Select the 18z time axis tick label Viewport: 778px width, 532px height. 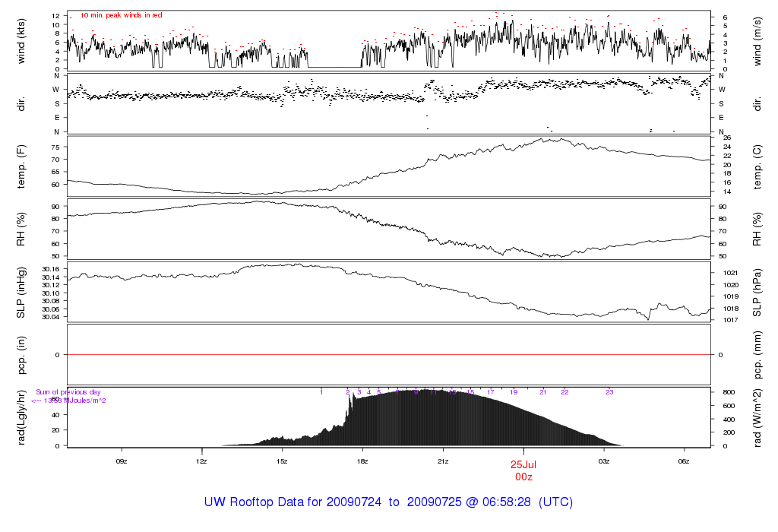point(362,461)
